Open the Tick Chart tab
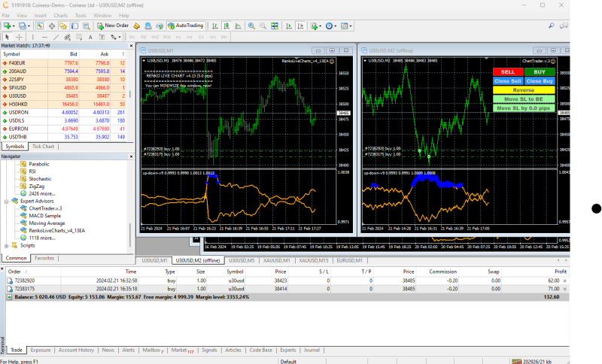This screenshot has width=602, height=364. pyautogui.click(x=44, y=147)
